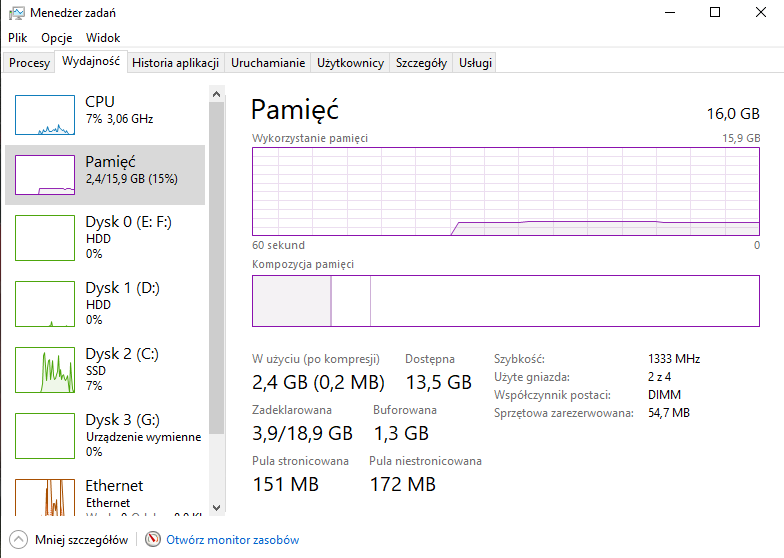784x558 pixels.
Task: Select the Pamięć memory graph thumbnail
Action: [45, 175]
